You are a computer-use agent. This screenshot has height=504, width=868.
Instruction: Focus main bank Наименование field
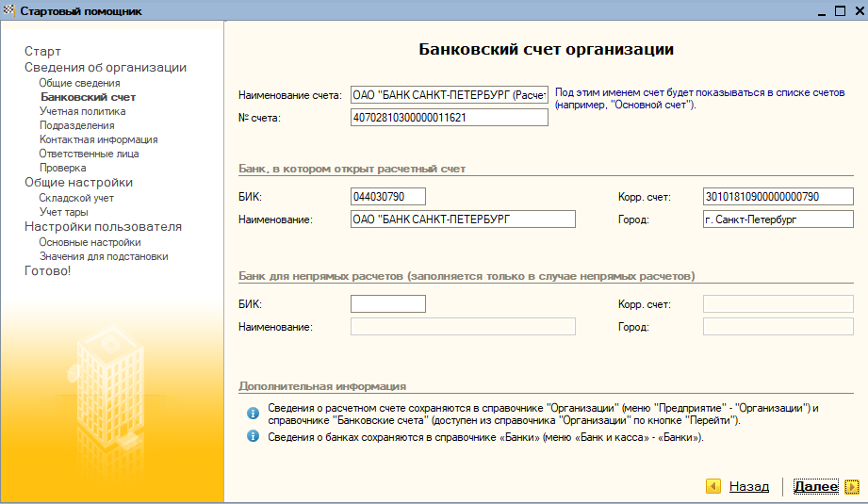pos(463,219)
